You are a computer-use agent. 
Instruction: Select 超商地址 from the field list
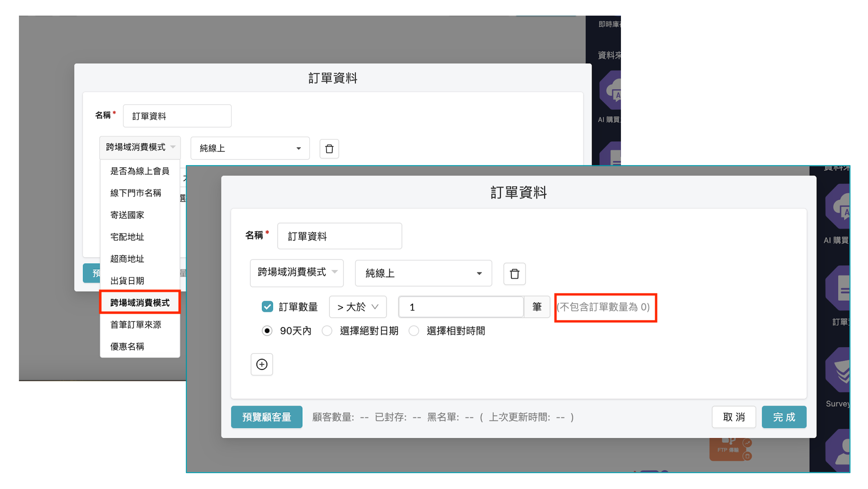coord(127,259)
